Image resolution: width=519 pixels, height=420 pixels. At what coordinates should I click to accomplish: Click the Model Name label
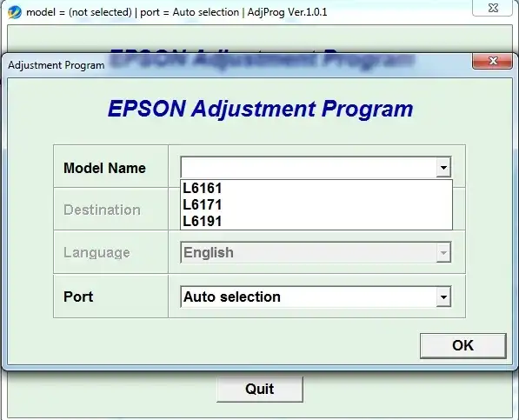104,168
